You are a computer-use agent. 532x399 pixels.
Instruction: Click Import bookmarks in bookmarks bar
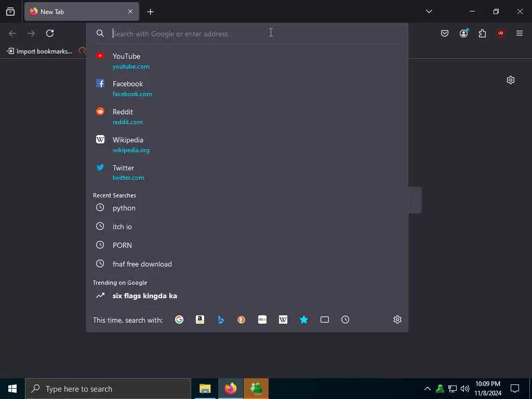click(39, 51)
